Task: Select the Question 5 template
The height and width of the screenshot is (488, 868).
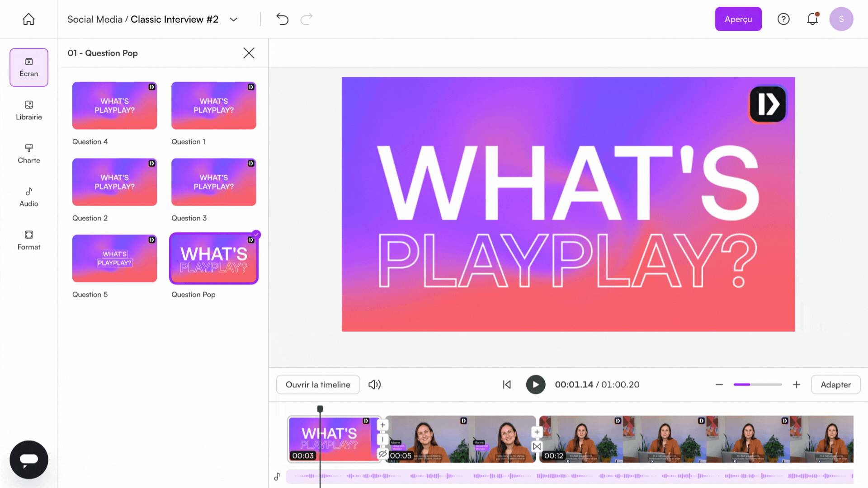Action: pyautogui.click(x=114, y=258)
